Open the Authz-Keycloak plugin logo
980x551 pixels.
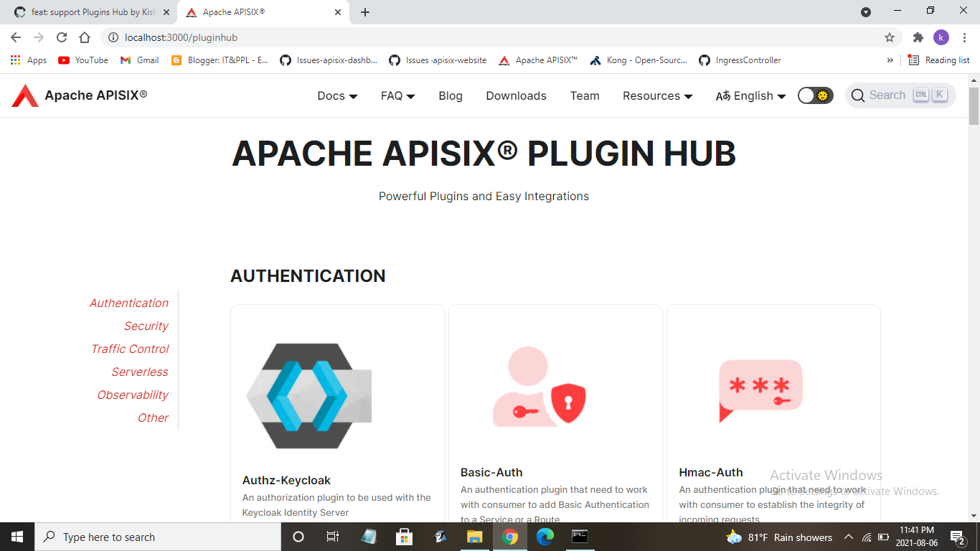(308, 396)
